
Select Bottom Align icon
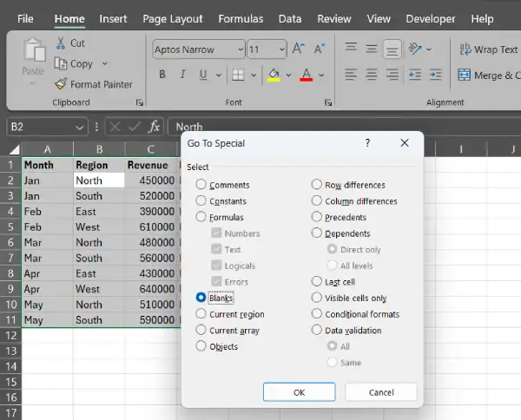coord(392,49)
